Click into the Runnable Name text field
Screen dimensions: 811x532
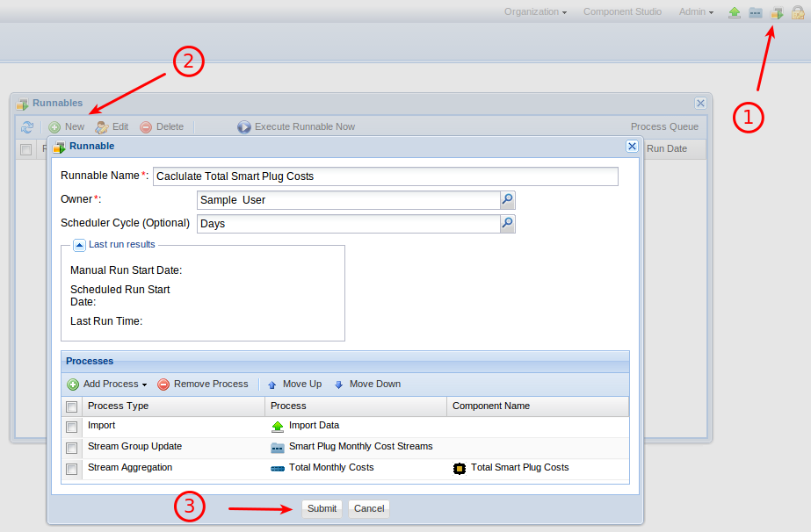click(385, 176)
